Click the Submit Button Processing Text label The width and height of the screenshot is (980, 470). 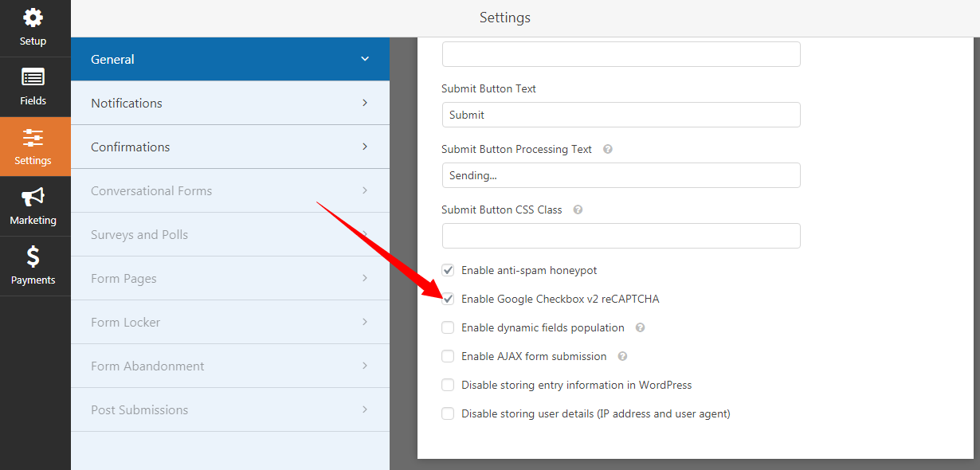[516, 149]
